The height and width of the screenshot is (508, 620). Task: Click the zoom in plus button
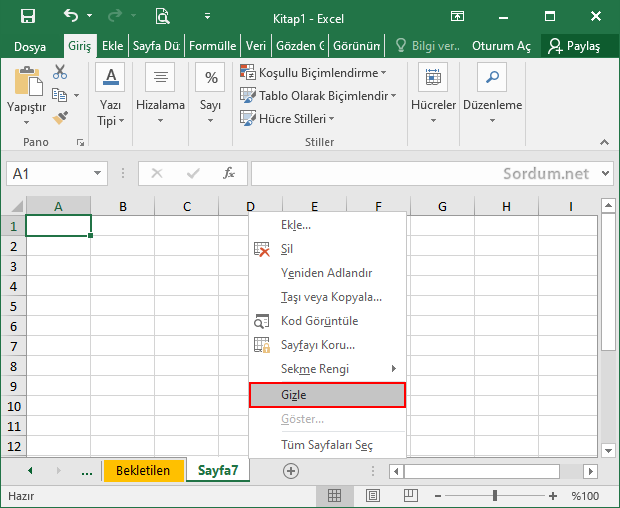click(553, 496)
